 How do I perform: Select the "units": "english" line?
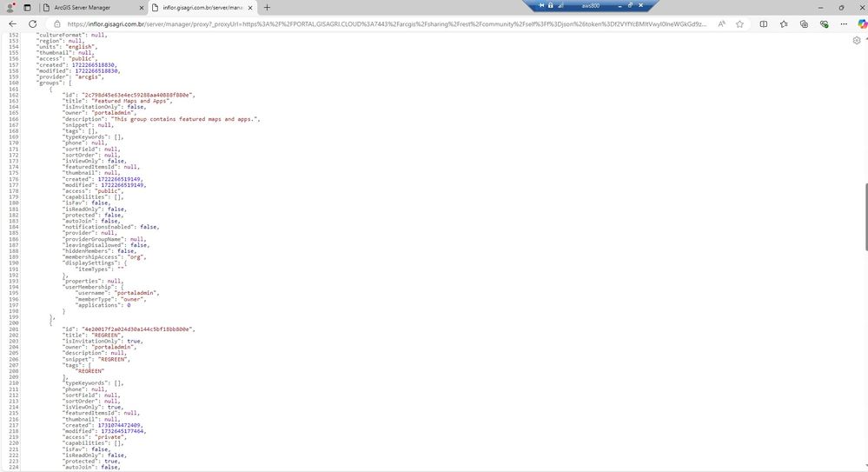[x=67, y=47]
